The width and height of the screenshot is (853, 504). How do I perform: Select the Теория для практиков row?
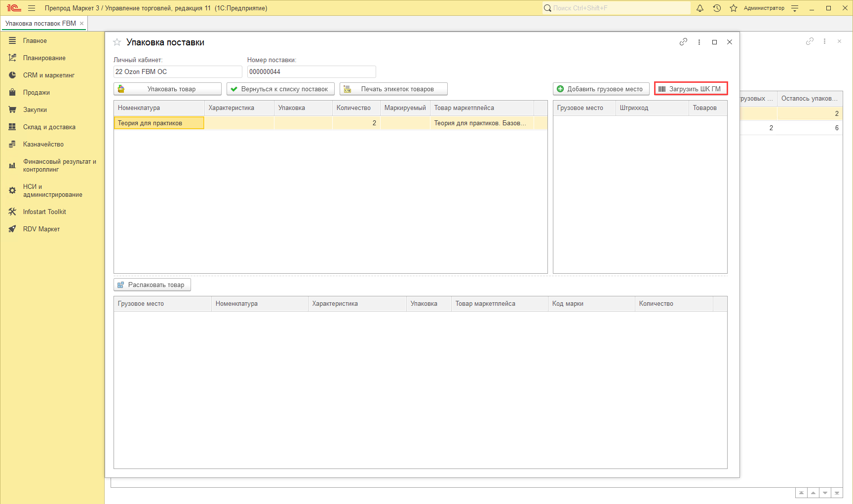pyautogui.click(x=158, y=123)
